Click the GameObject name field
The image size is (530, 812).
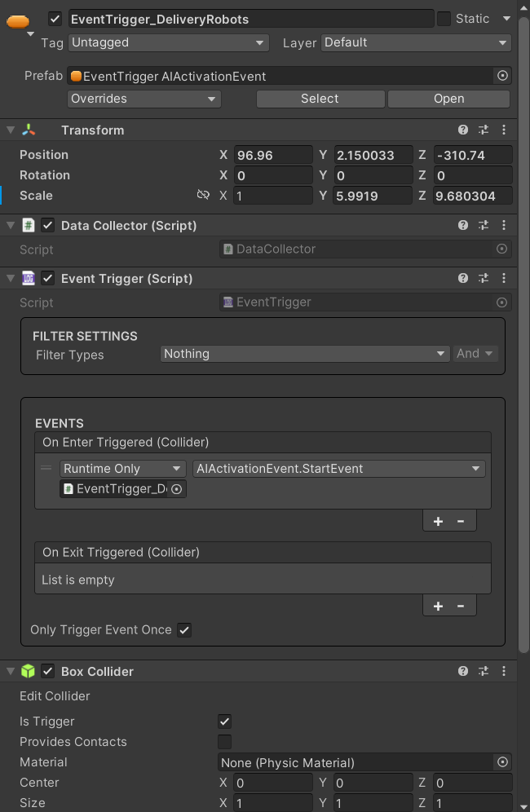click(x=251, y=20)
